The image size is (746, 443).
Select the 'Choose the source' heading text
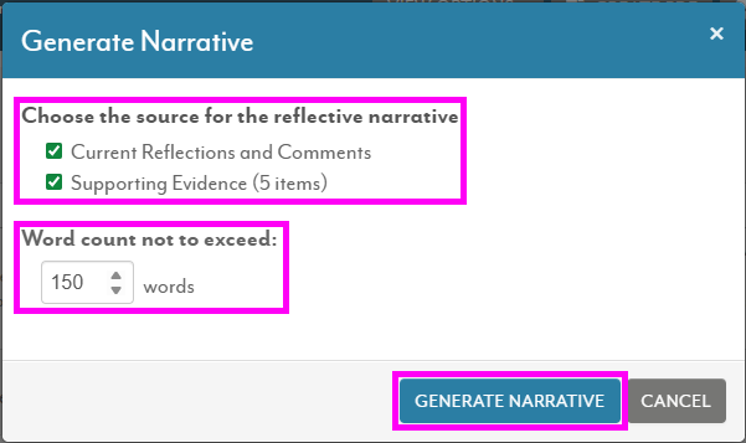(x=240, y=117)
